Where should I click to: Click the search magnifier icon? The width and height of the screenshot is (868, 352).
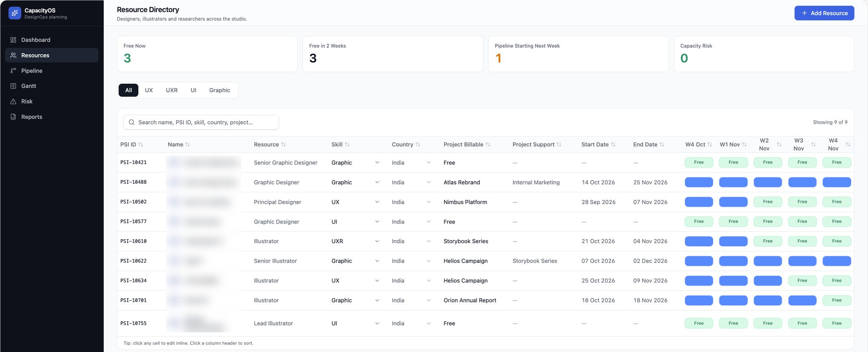point(132,122)
